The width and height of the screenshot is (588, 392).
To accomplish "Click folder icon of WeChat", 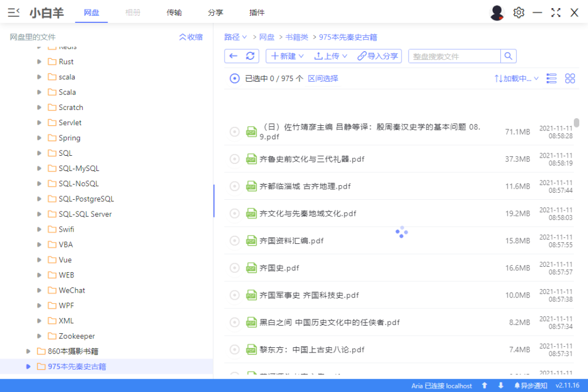I will pyautogui.click(x=52, y=290).
